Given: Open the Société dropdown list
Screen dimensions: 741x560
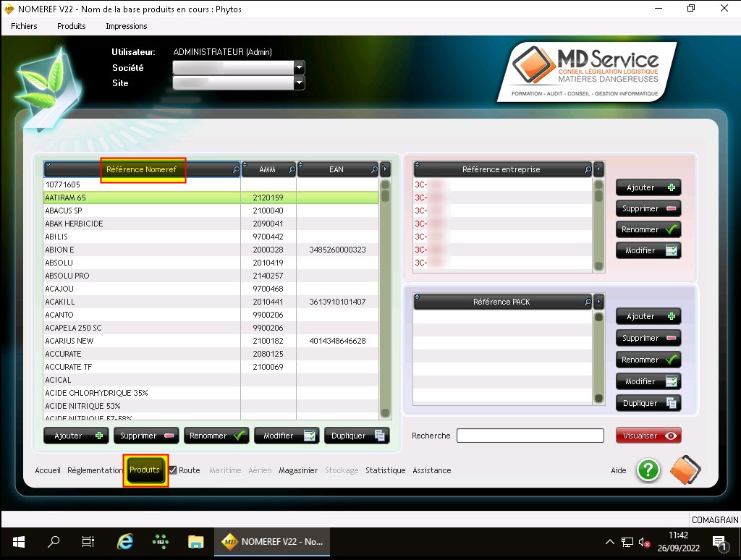Looking at the screenshot, I should (299, 67).
